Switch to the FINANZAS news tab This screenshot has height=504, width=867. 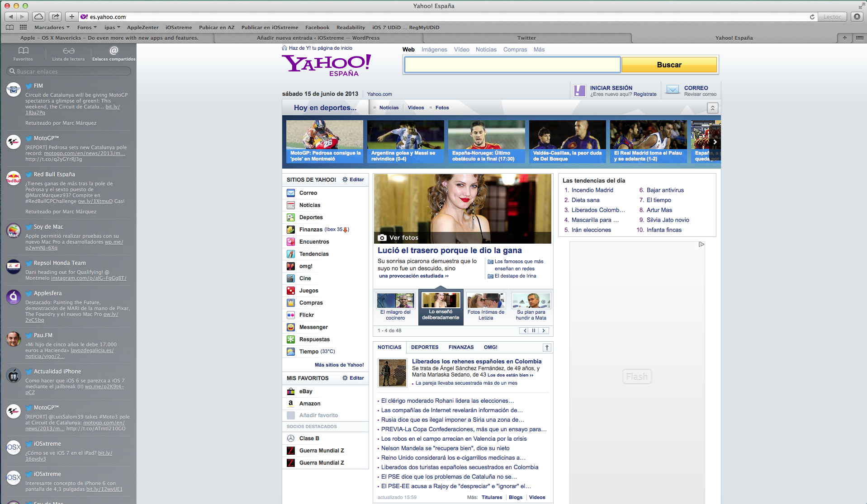click(x=461, y=347)
